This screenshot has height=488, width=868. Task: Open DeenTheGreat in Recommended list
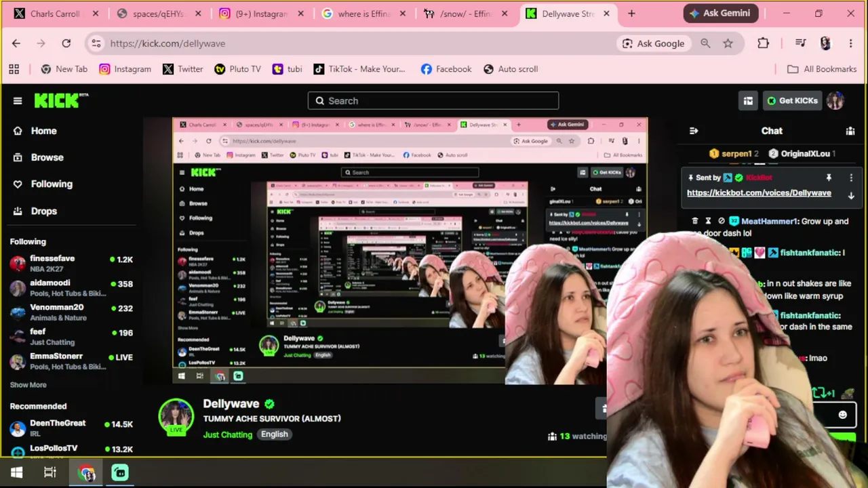71,428
